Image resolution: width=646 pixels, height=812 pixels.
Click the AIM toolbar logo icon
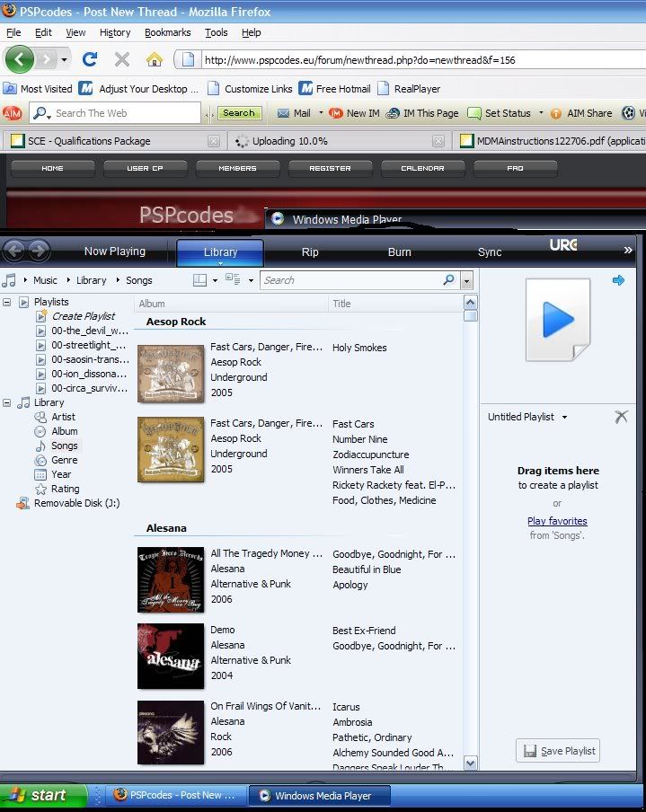click(12, 113)
